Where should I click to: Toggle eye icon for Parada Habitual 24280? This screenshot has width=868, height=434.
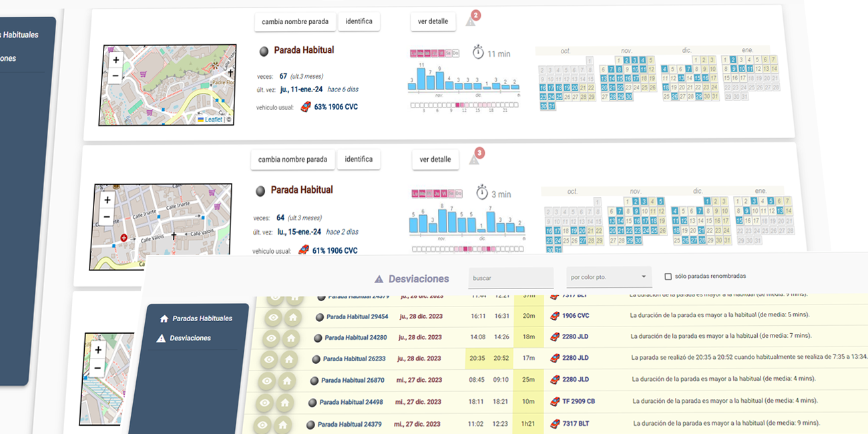(x=272, y=338)
